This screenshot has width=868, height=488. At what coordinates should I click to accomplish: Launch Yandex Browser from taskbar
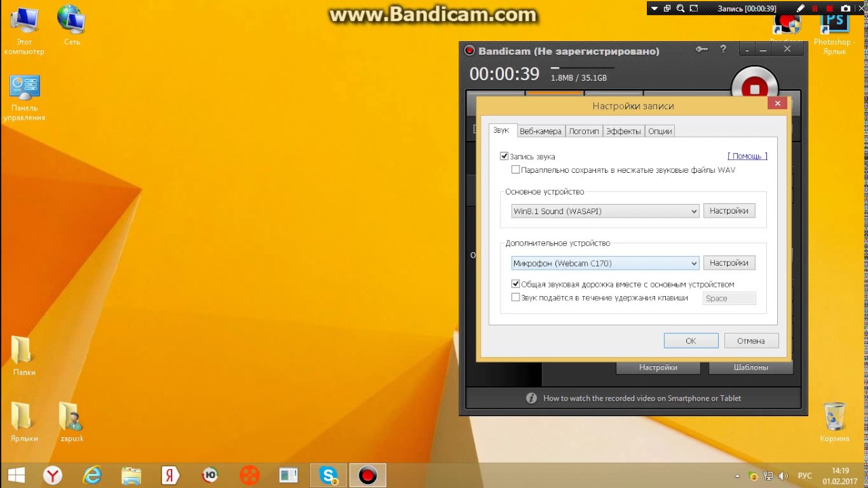(x=52, y=475)
